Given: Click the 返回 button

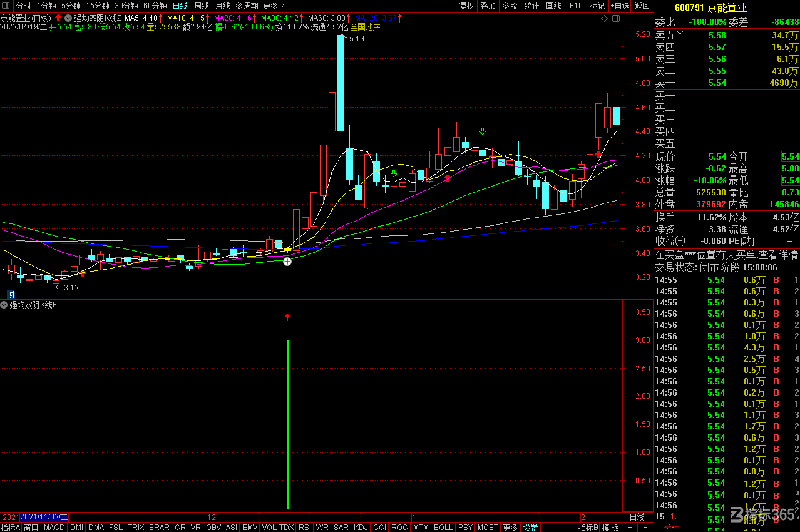Looking at the screenshot, I should click(642, 6).
